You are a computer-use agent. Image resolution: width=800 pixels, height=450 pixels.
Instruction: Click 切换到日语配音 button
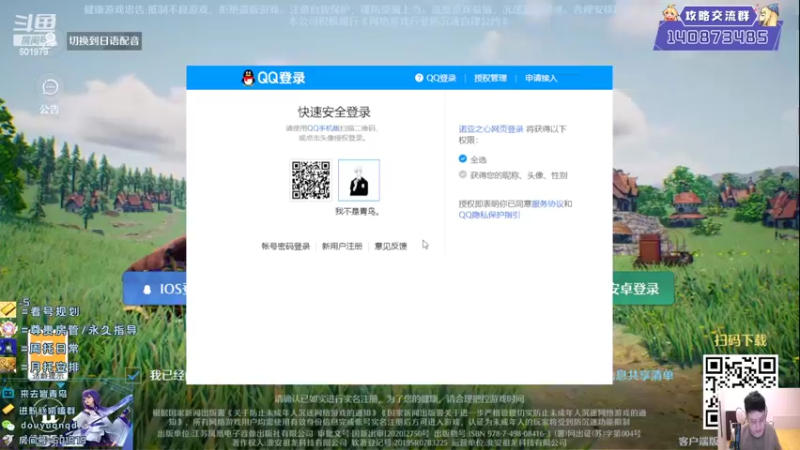pos(104,41)
